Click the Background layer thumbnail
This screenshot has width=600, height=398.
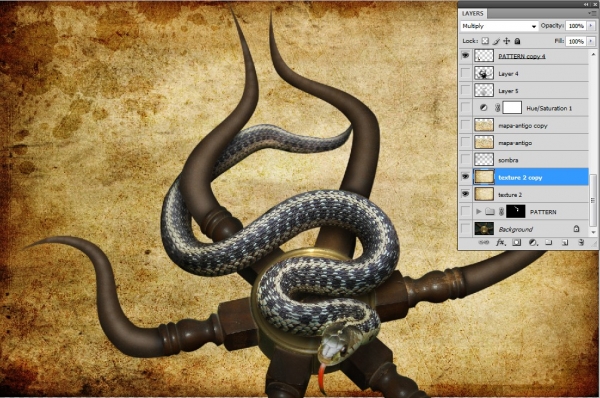[x=484, y=229]
